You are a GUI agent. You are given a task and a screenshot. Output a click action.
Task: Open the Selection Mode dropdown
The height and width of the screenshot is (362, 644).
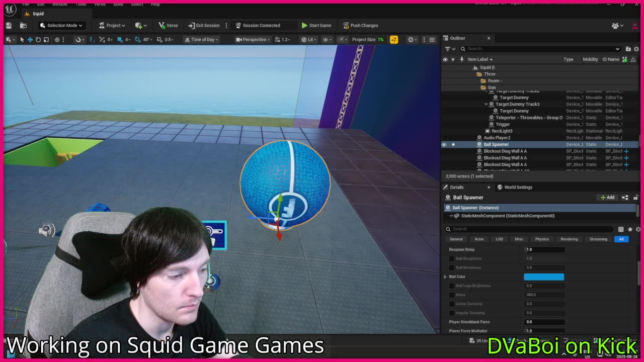coord(61,25)
